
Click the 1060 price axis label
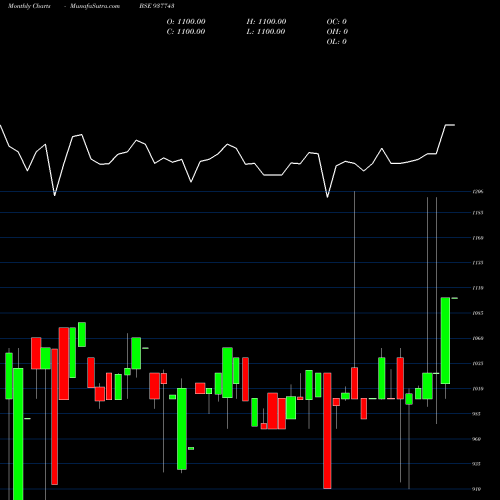(478, 338)
